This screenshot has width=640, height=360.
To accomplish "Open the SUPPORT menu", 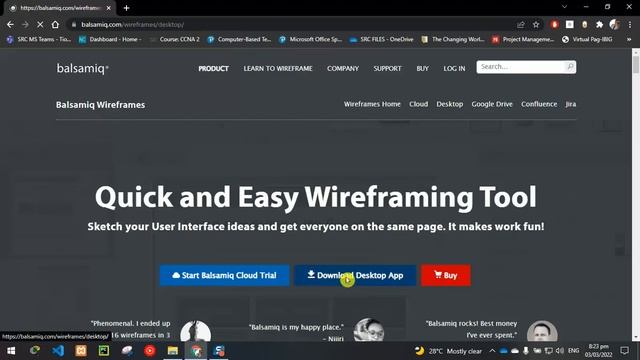I will (x=387, y=69).
